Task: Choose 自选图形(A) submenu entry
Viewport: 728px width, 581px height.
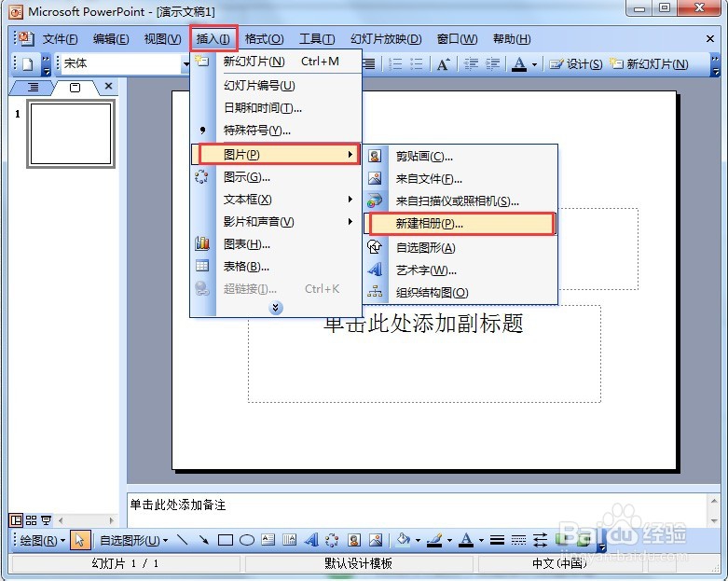Action: [460, 247]
